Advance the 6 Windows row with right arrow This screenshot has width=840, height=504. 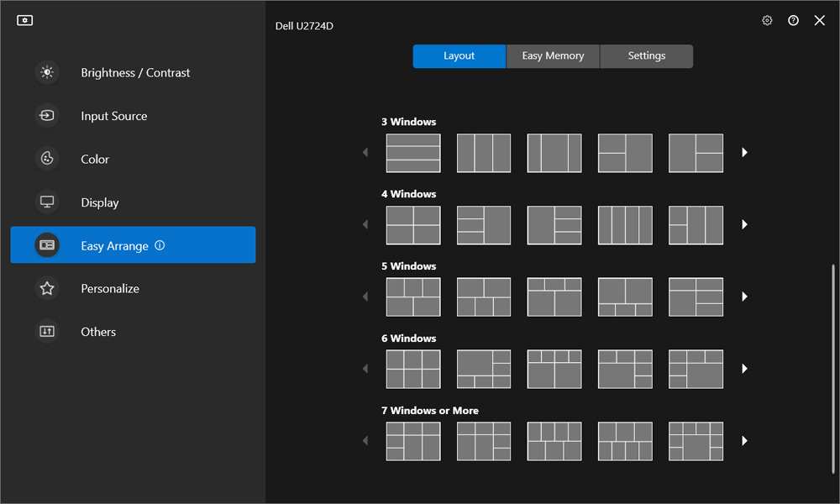click(744, 369)
